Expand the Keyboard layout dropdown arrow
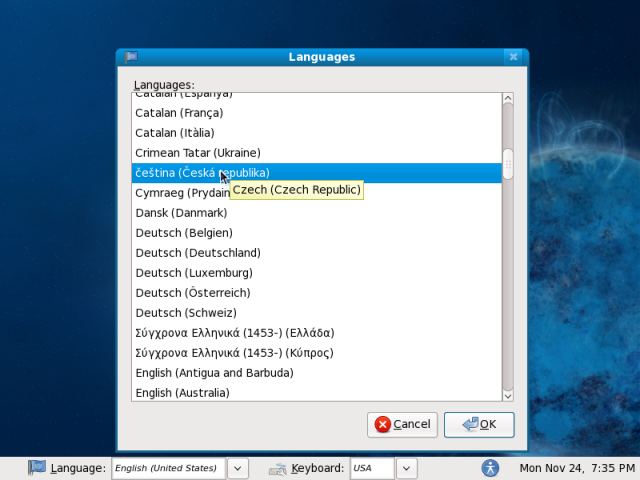 pos(406,467)
